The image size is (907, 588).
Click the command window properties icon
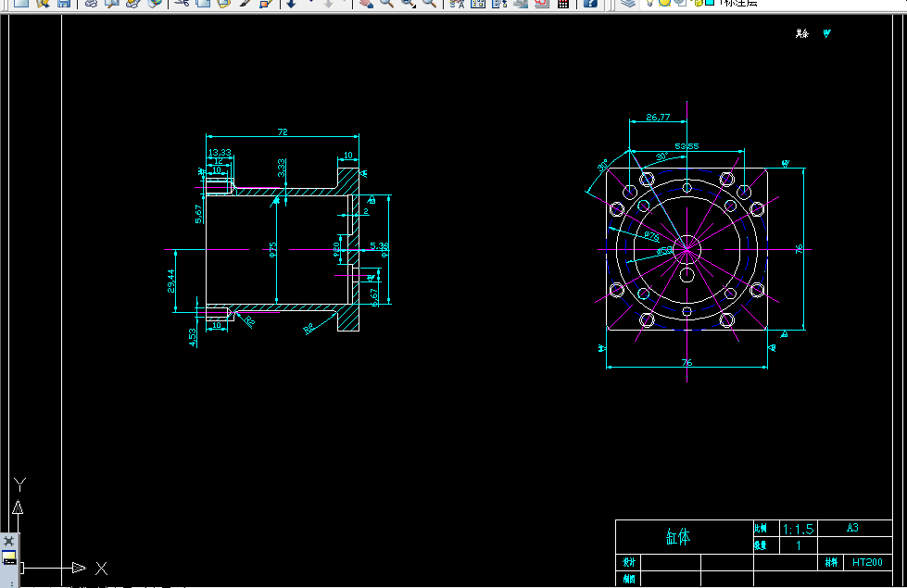tap(9, 558)
